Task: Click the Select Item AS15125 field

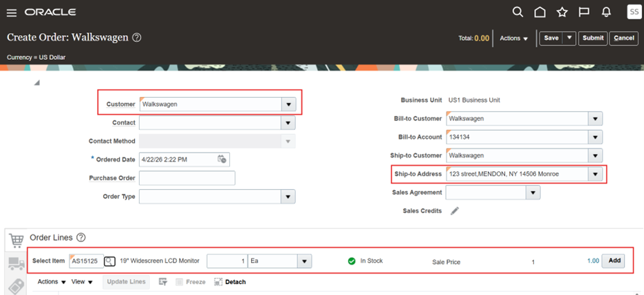Action: click(87, 261)
